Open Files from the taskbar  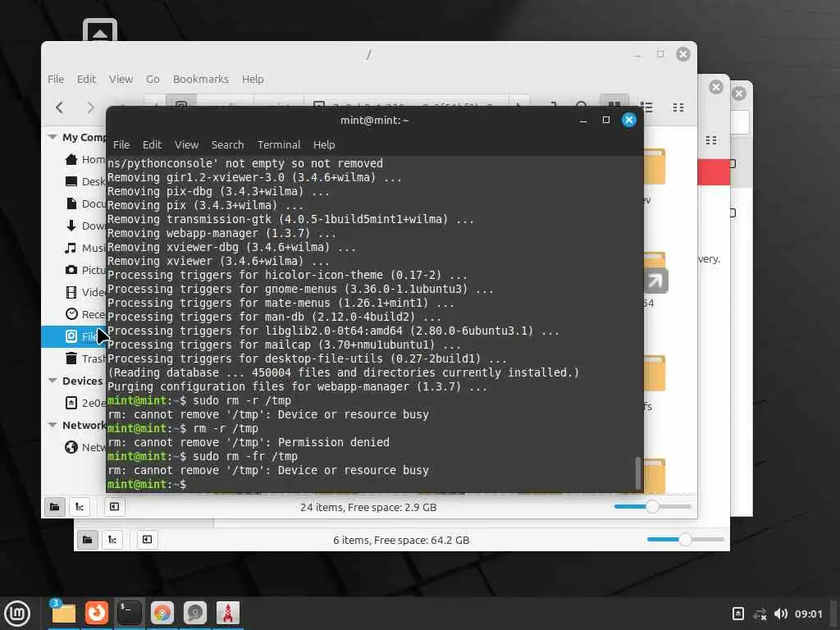point(63,613)
